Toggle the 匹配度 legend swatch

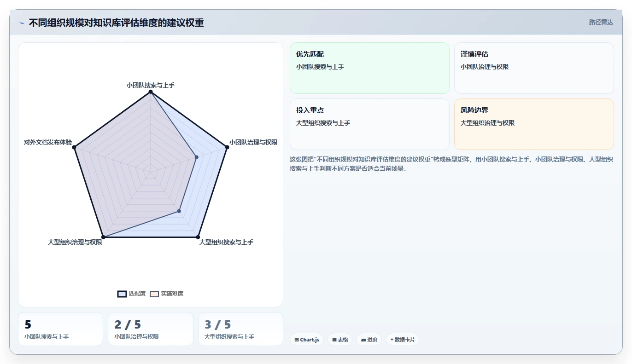[122, 294]
